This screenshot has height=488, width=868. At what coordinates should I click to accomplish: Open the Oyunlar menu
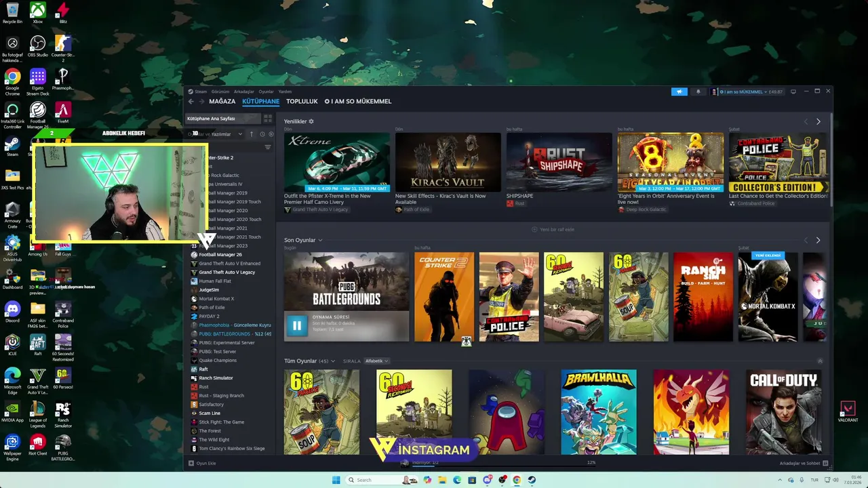(267, 91)
